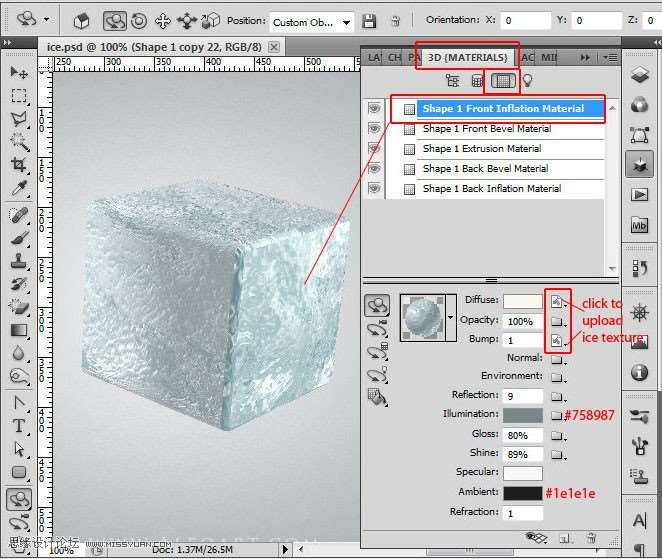Select Shape 1 Back Inflation Material
The height and width of the screenshot is (559, 662).
(x=492, y=188)
